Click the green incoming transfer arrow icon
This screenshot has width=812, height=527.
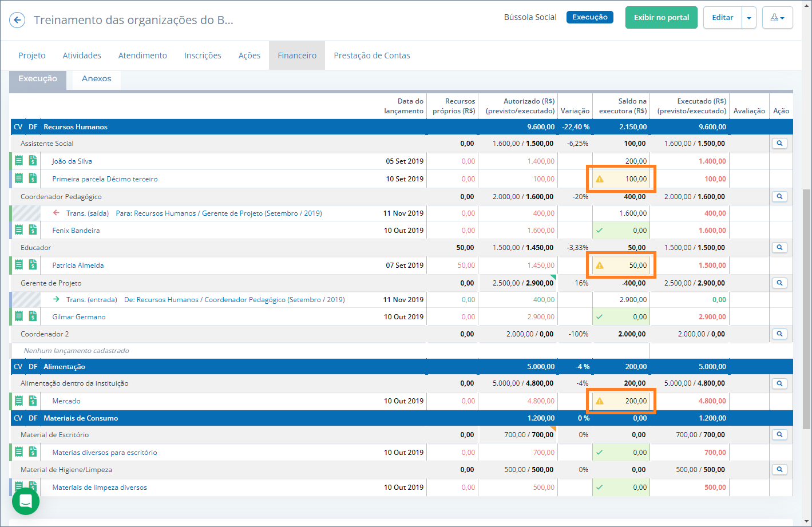(56, 299)
